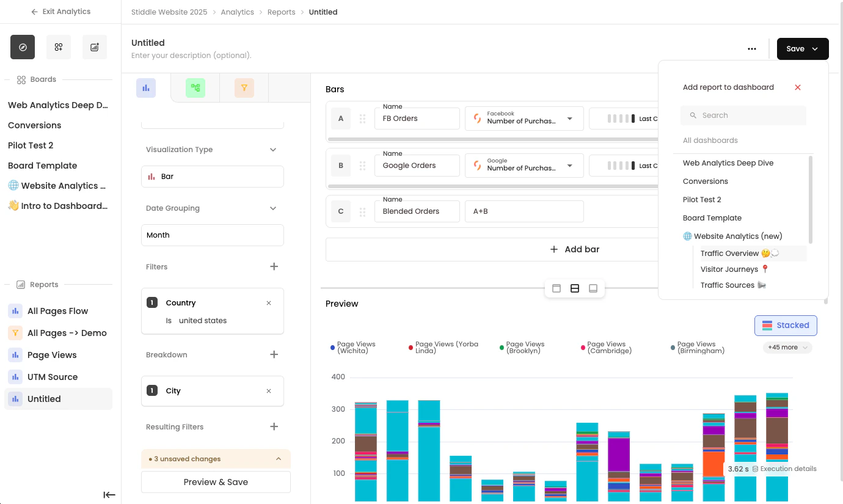Toggle the Stacked chart mode

[x=786, y=326]
